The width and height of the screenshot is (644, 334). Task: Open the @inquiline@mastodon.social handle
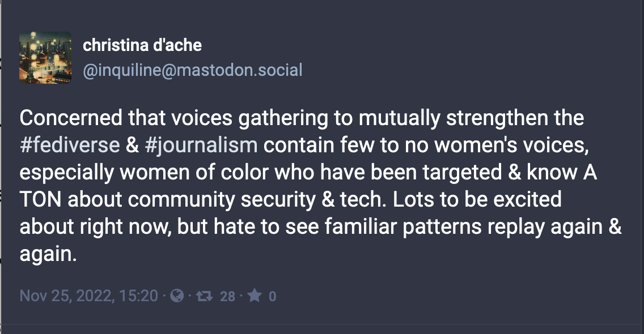click(193, 70)
